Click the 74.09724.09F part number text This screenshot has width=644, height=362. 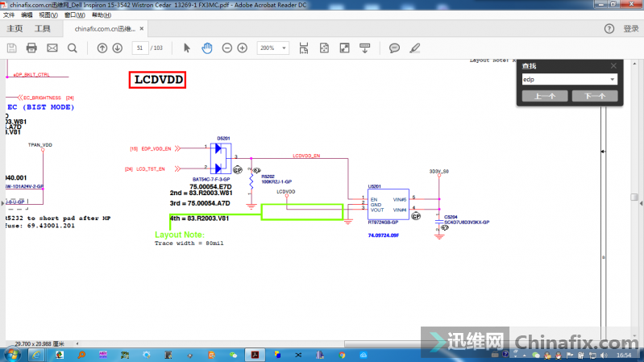coord(383,235)
